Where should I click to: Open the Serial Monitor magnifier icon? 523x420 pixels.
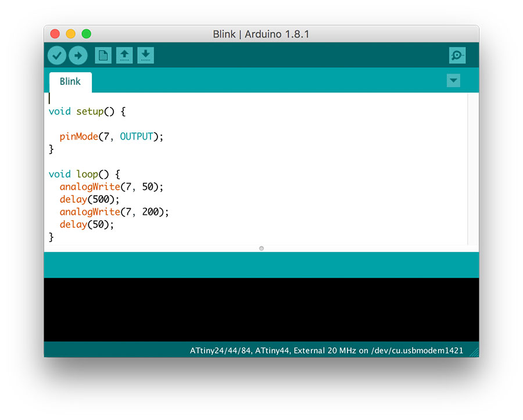tap(457, 55)
